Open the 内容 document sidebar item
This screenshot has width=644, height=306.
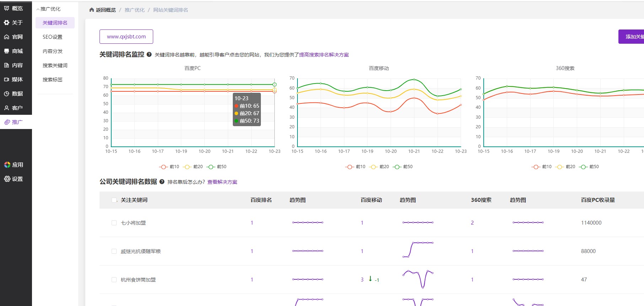pos(16,65)
